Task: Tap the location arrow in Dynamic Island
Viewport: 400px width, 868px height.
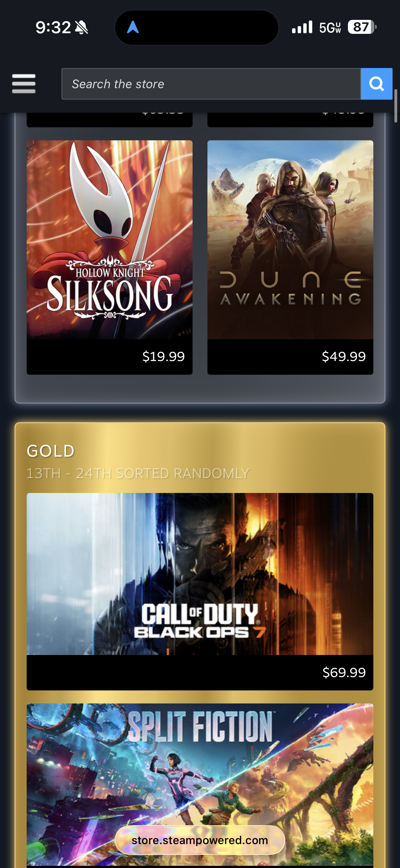Action: [x=133, y=27]
